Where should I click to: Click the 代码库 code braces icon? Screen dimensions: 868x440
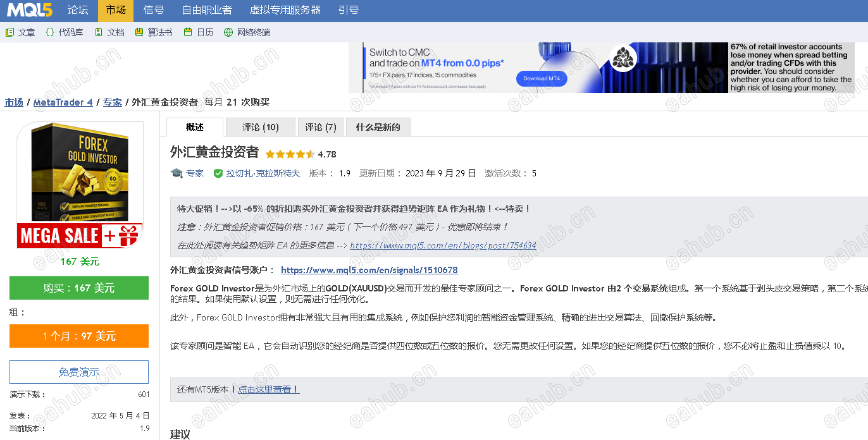(50, 32)
